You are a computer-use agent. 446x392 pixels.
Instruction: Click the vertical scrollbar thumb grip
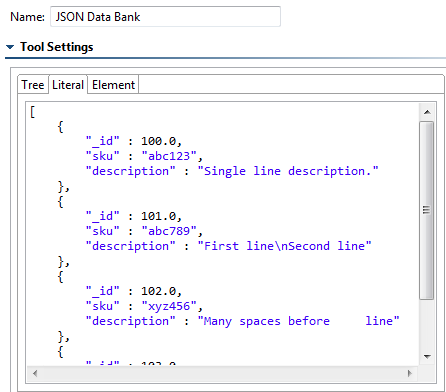coord(426,210)
